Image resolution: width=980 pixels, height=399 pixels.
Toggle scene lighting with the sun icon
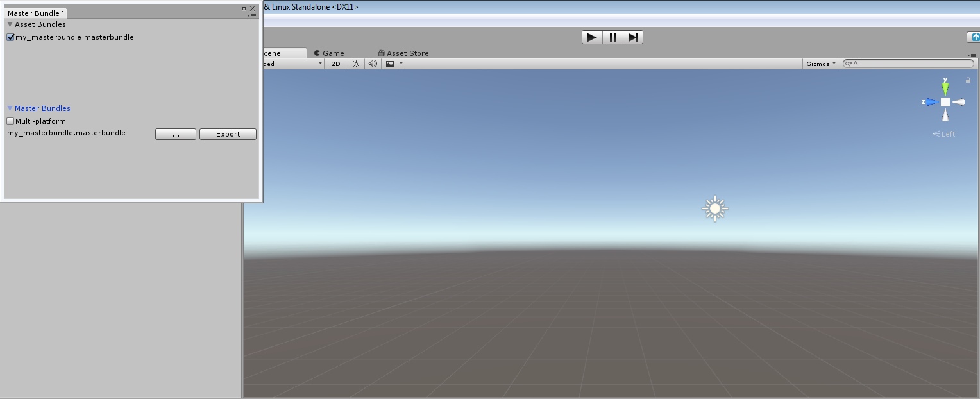pyautogui.click(x=357, y=64)
